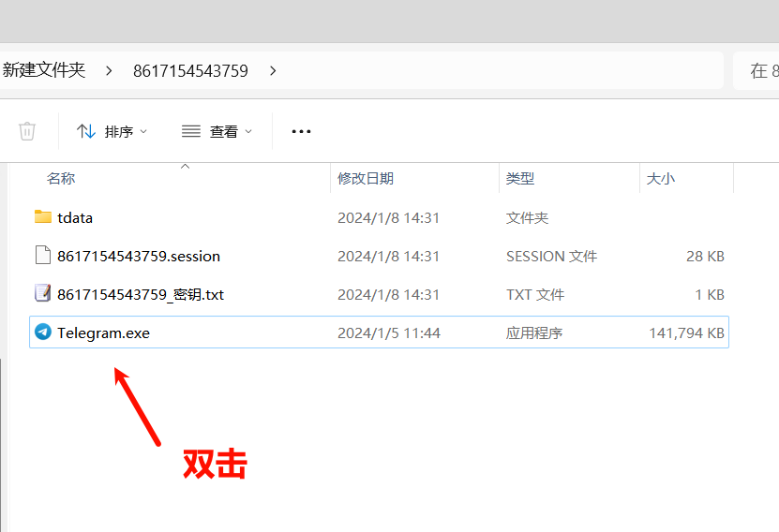
Task: Expand the 查看 dropdown chevron
Action: click(248, 132)
